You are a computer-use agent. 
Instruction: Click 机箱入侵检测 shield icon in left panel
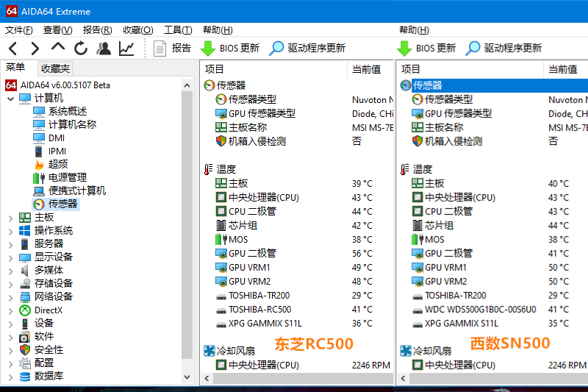coord(221,141)
